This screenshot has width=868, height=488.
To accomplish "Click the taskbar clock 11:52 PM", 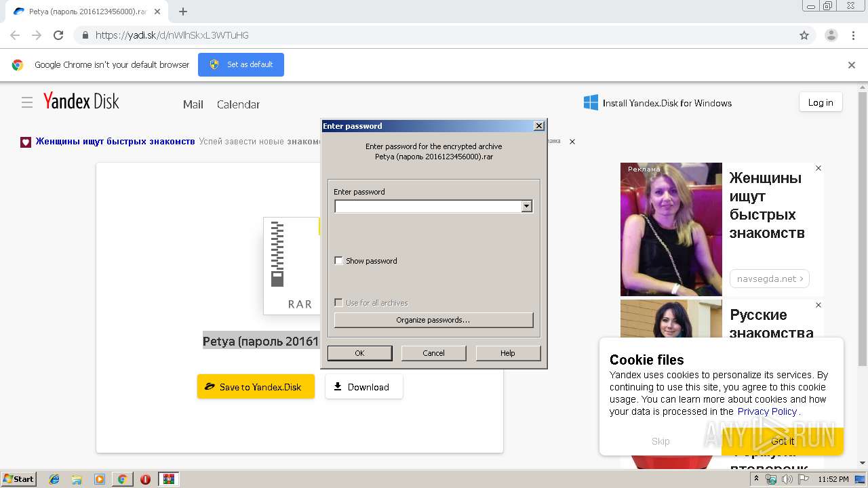I will coord(833,479).
